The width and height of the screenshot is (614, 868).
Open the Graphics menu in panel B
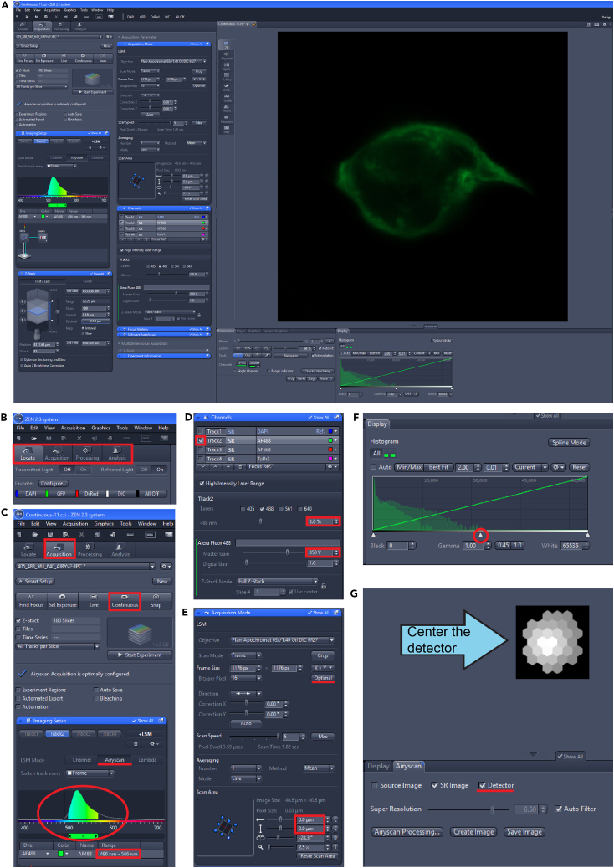pyautogui.click(x=100, y=428)
